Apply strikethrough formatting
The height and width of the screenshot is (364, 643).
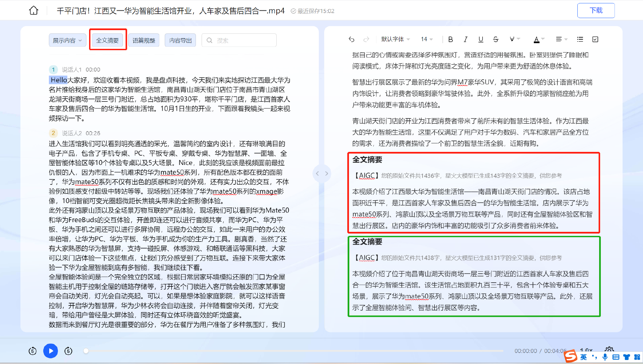(496, 39)
